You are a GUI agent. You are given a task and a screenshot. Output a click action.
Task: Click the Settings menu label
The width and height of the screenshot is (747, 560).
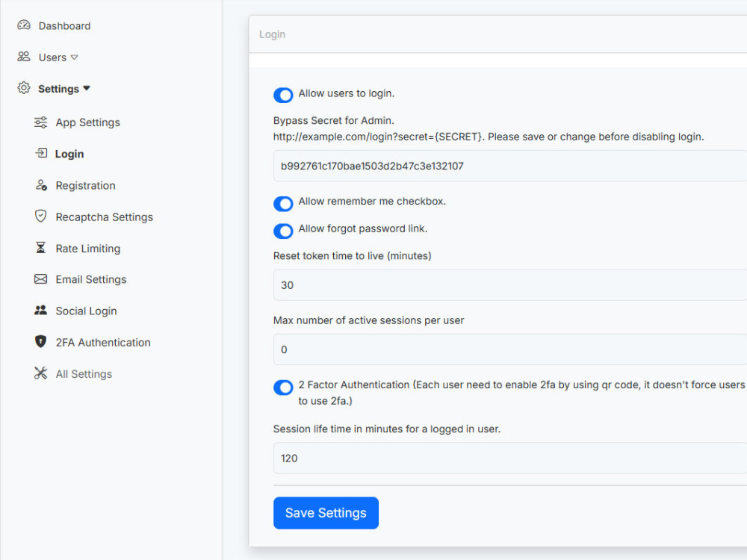point(58,89)
